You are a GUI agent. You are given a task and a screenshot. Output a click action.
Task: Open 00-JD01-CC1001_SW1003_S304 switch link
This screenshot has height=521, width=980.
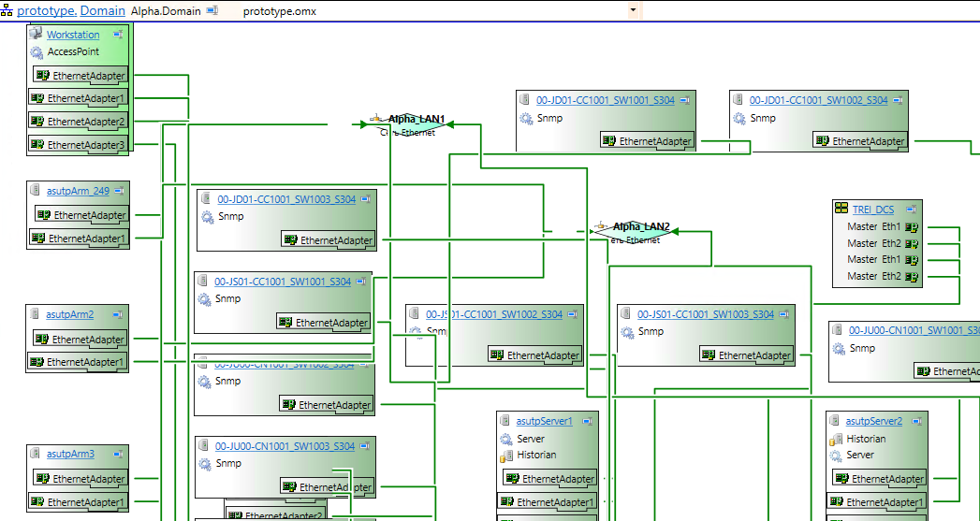286,199
